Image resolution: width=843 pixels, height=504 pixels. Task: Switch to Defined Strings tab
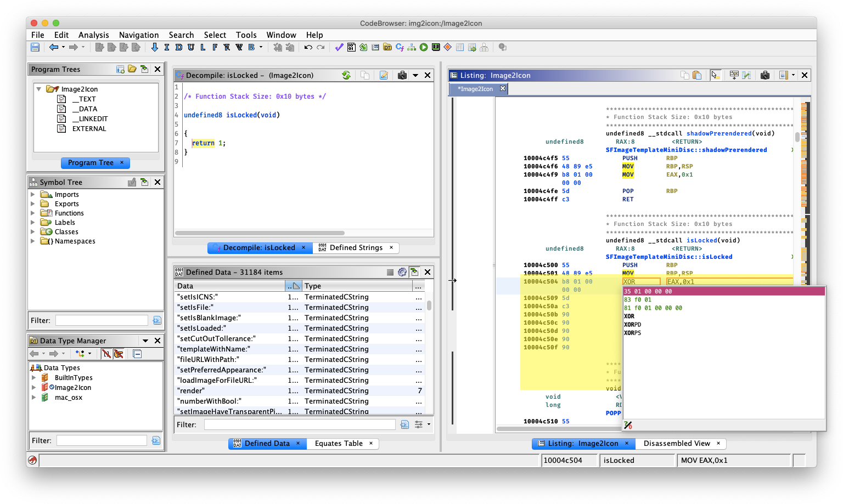click(356, 248)
